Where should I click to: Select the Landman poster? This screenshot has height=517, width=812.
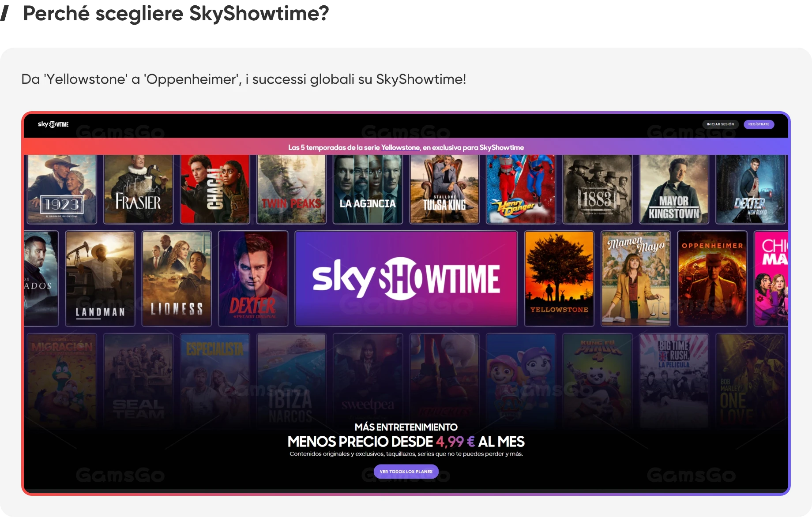click(100, 279)
